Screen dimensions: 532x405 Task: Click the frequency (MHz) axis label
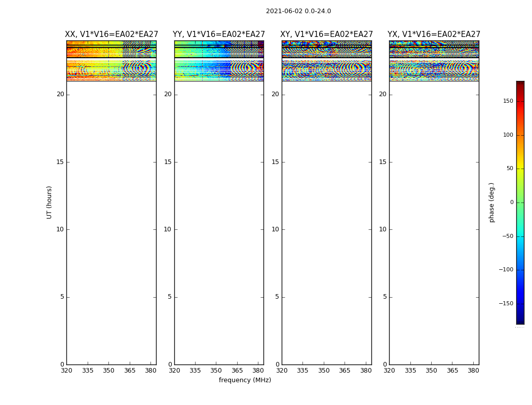click(245, 380)
